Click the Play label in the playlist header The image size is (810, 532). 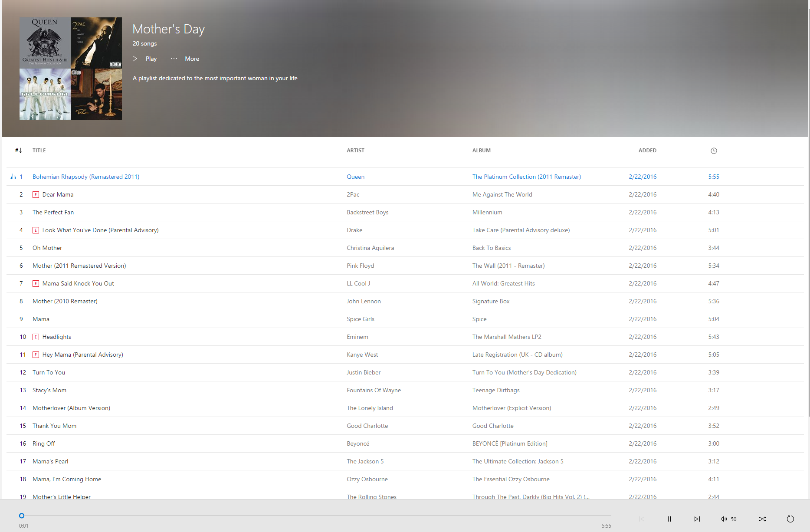coord(151,59)
